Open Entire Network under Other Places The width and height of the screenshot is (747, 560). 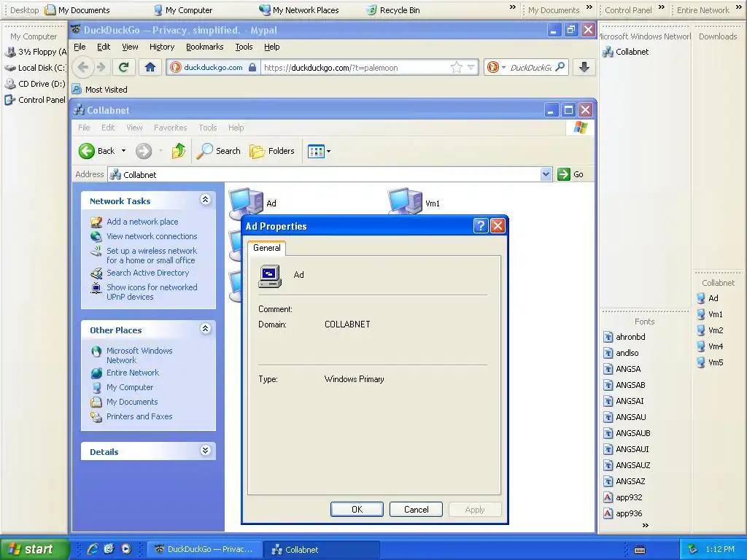click(133, 373)
